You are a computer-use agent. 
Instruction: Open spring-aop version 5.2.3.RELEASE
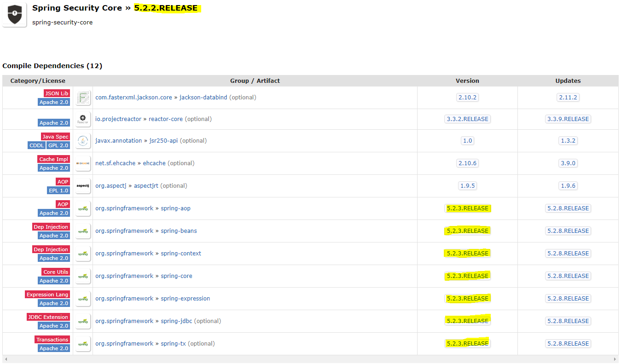click(x=467, y=208)
